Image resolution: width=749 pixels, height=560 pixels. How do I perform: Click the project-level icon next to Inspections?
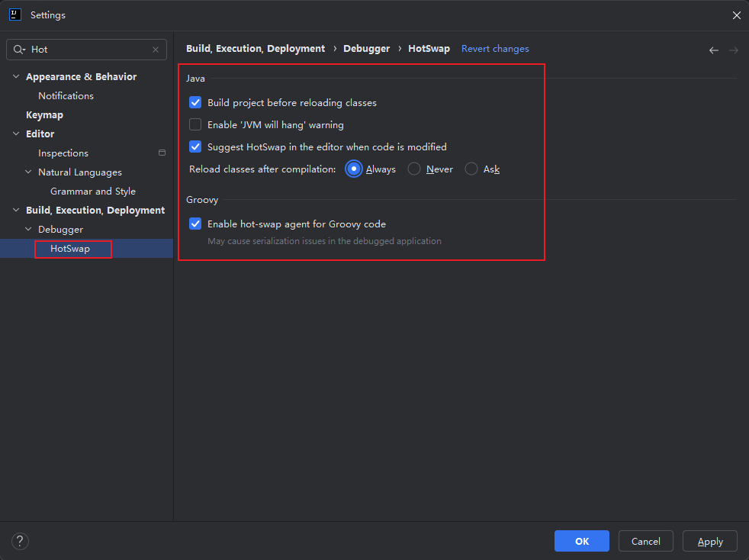click(162, 153)
